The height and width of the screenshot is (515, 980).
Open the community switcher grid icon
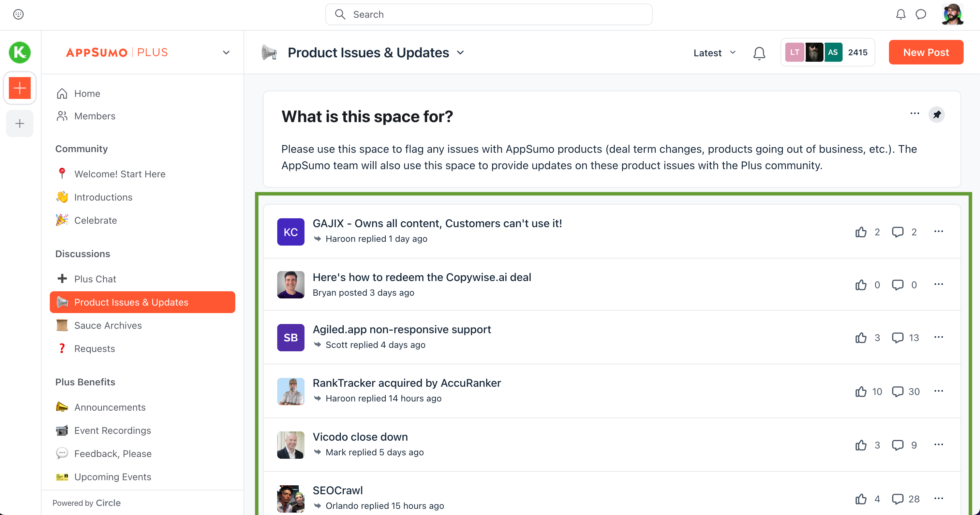point(18,14)
